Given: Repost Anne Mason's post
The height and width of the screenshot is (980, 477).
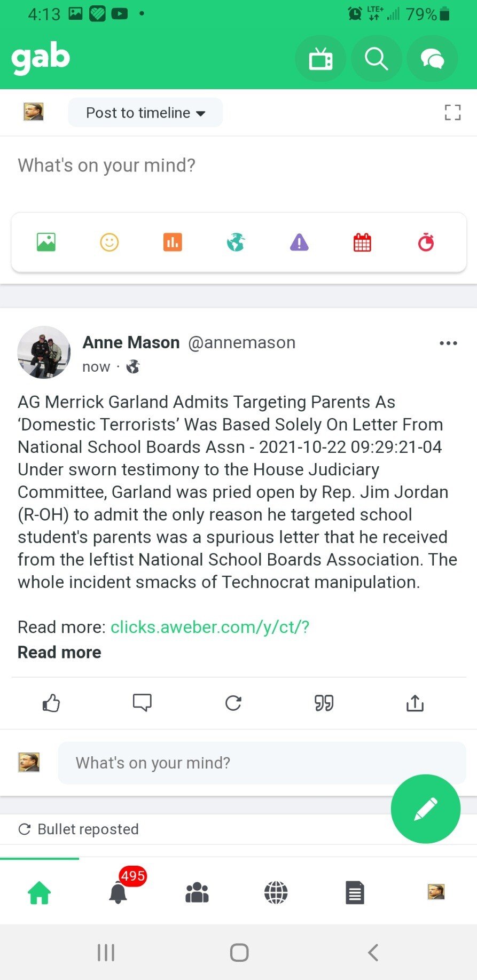Looking at the screenshot, I should (x=233, y=703).
